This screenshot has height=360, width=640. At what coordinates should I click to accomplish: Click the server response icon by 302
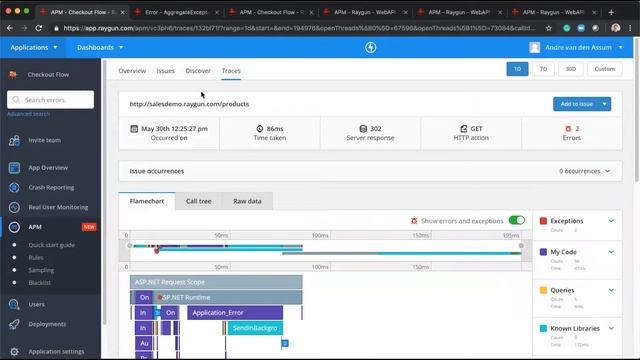(x=363, y=129)
